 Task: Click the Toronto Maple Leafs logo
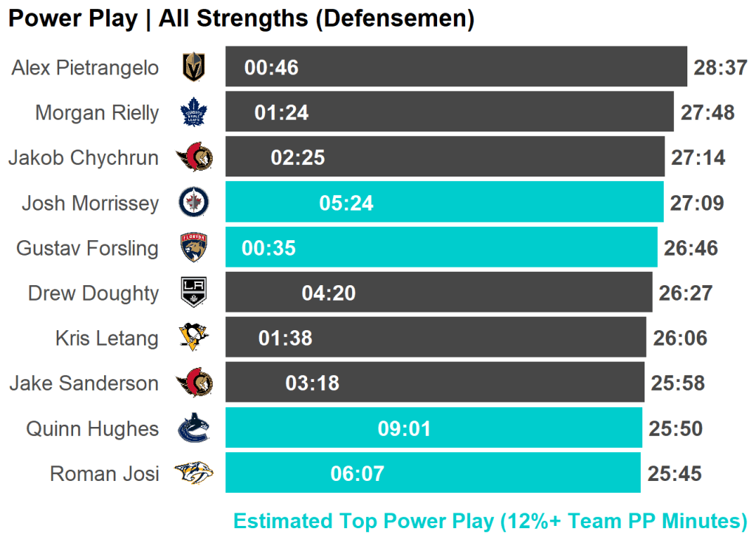[x=193, y=113]
